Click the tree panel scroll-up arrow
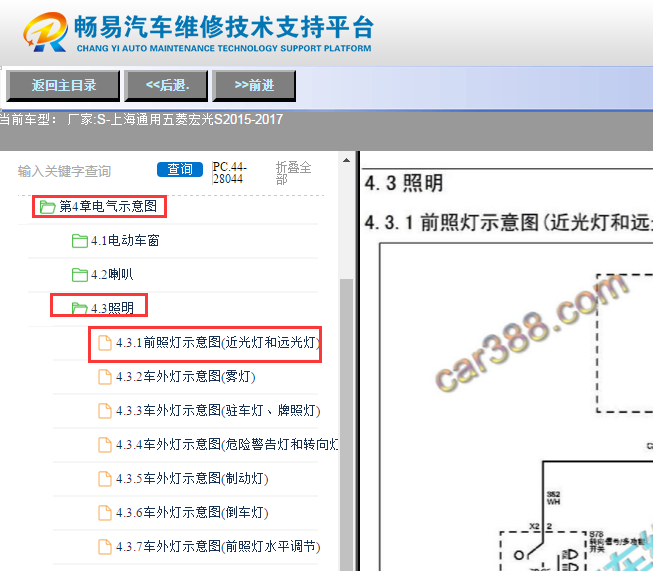The image size is (653, 571). 346,160
